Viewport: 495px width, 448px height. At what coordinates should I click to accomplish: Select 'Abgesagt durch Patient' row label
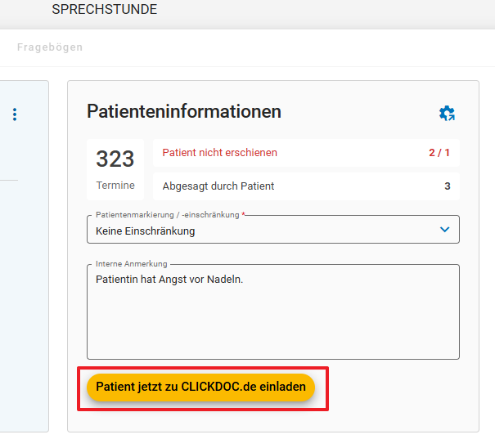click(218, 186)
